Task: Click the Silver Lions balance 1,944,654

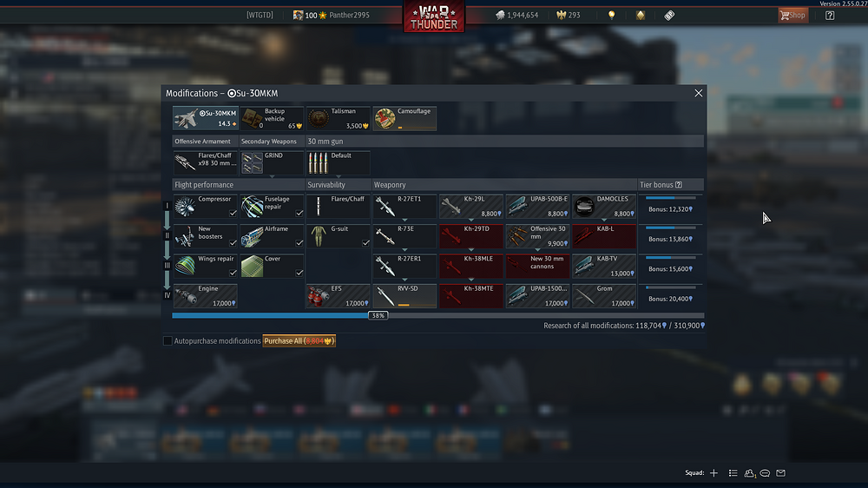Action: [517, 15]
